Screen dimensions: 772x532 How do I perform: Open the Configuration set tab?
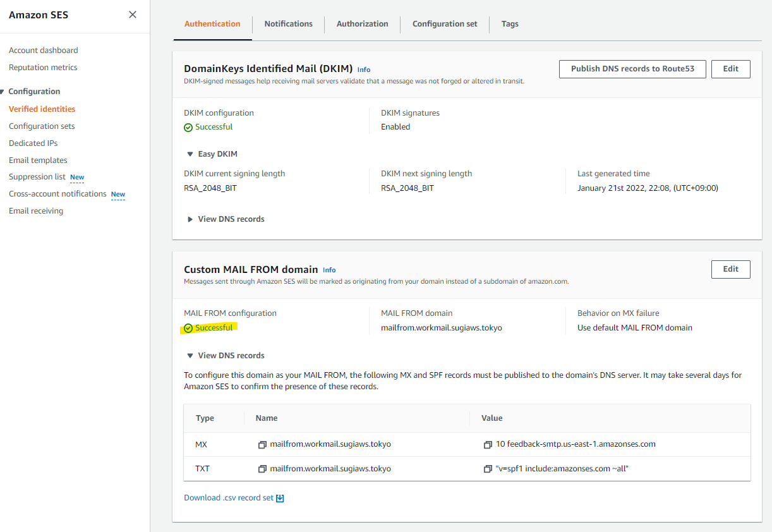tap(445, 24)
